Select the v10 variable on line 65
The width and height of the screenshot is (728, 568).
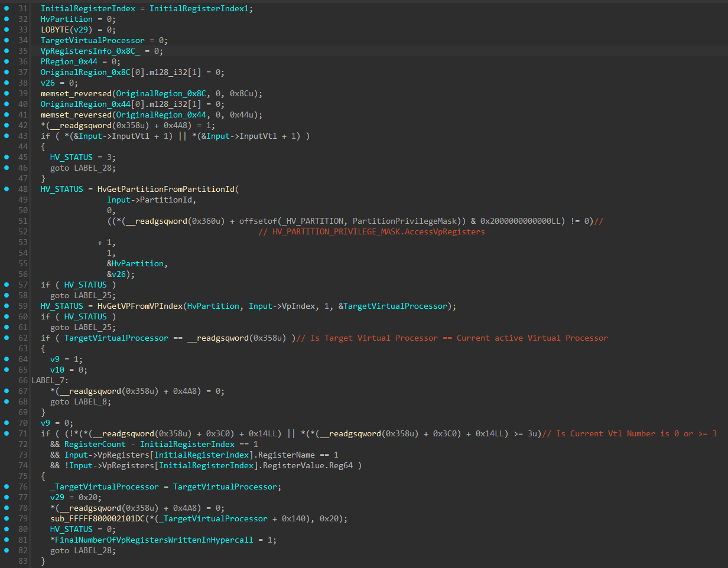[x=57, y=370]
